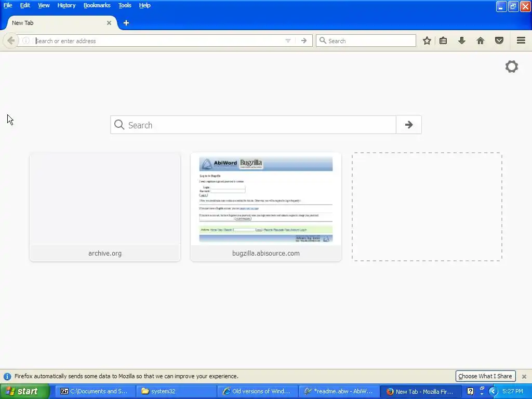Open the History menu
Image resolution: width=532 pixels, height=399 pixels.
pos(66,5)
